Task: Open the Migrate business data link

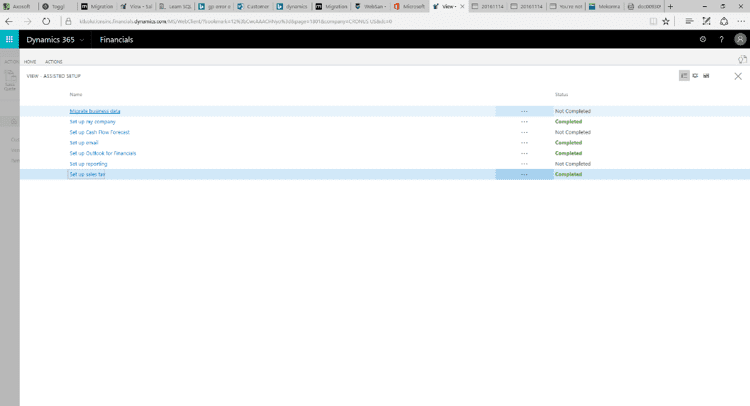Action: tap(94, 111)
